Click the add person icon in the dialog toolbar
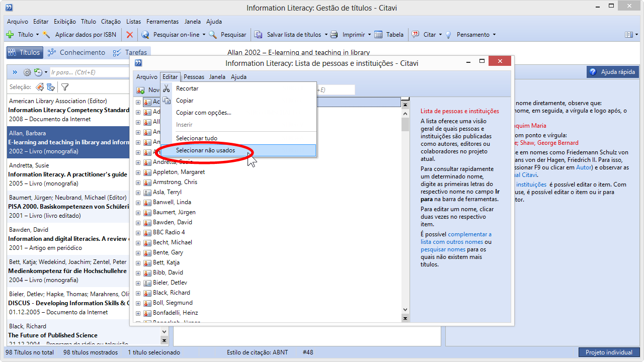 [x=141, y=90]
